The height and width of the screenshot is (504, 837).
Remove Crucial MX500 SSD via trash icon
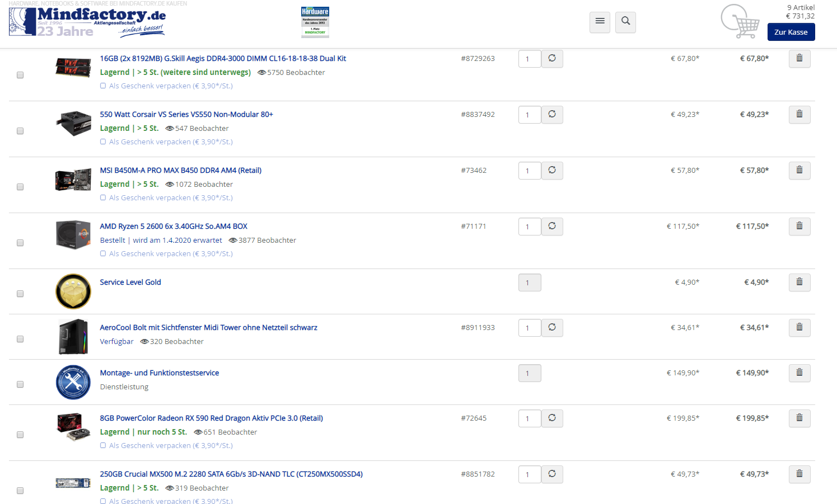pyautogui.click(x=799, y=474)
